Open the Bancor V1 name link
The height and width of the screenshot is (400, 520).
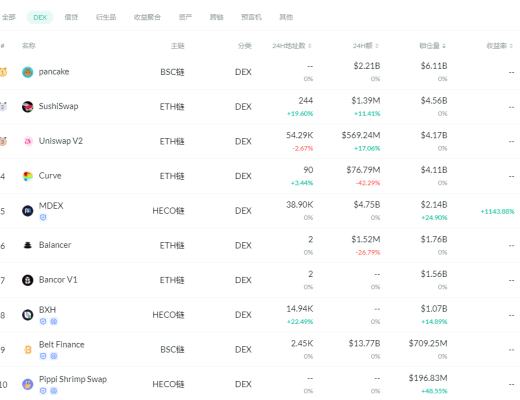click(58, 280)
